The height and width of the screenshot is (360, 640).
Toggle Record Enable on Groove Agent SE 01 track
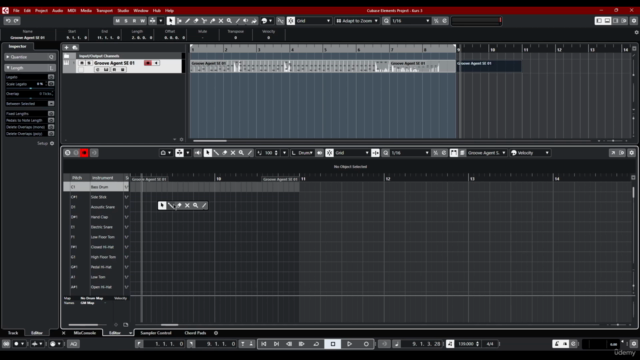point(148,63)
